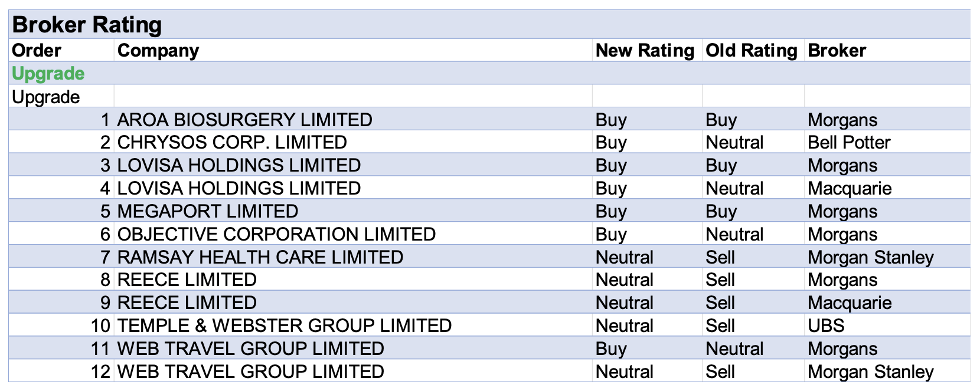The width and height of the screenshot is (980, 388).
Task: Click the RAMSAY HEALTH CARE LIMITED cell
Action: point(260,257)
